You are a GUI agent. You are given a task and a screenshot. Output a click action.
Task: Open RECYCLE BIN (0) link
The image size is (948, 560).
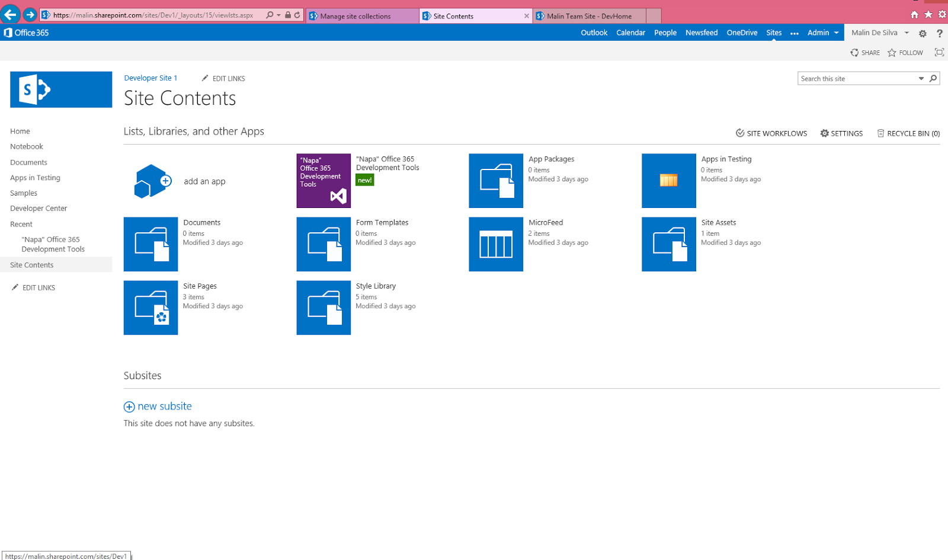click(x=908, y=133)
